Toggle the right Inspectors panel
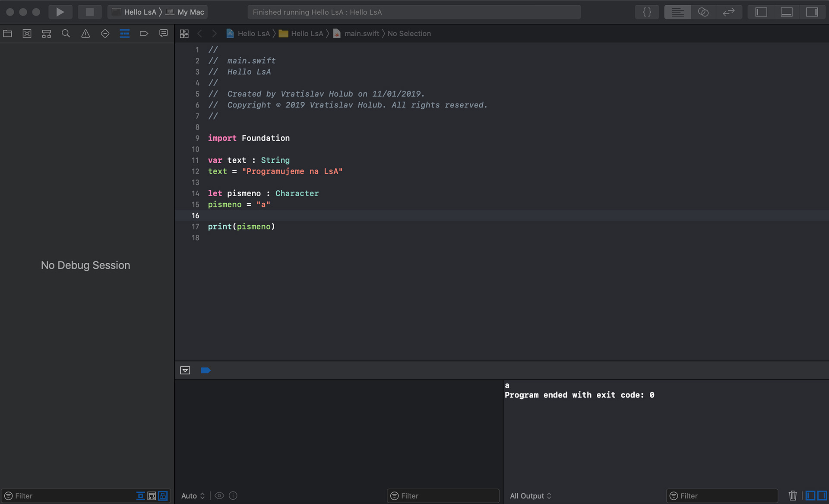829x504 pixels. click(812, 12)
